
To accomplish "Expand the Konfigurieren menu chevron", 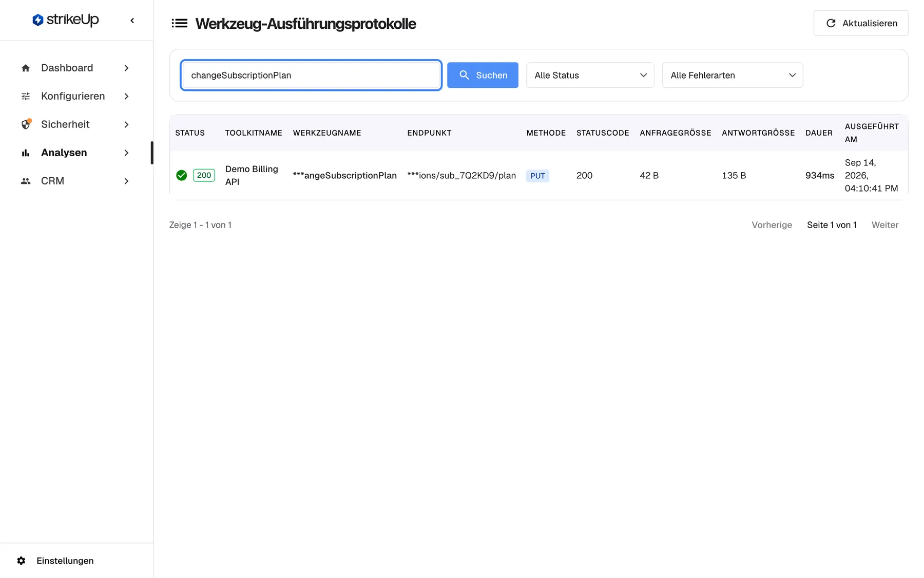I will [x=126, y=96].
